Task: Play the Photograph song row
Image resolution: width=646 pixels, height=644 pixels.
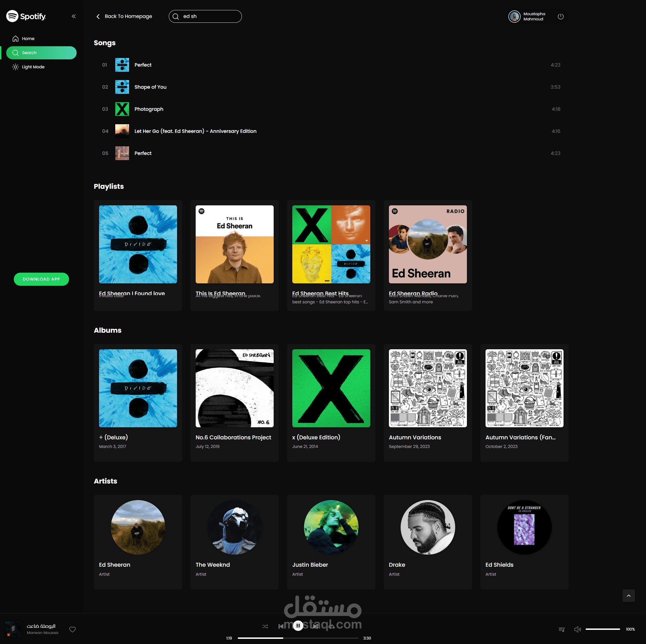Action: click(331, 109)
